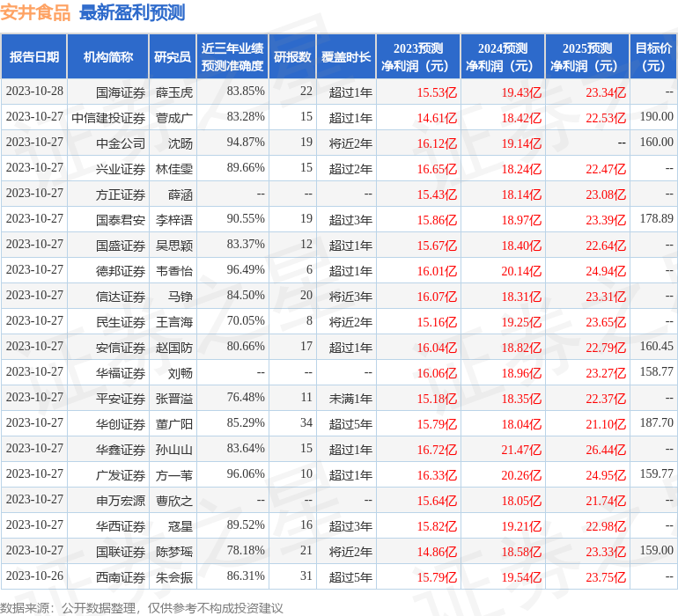Click 2024 forecast 21.47亿
Viewport: 678px width, 616px height.
[x=521, y=450]
